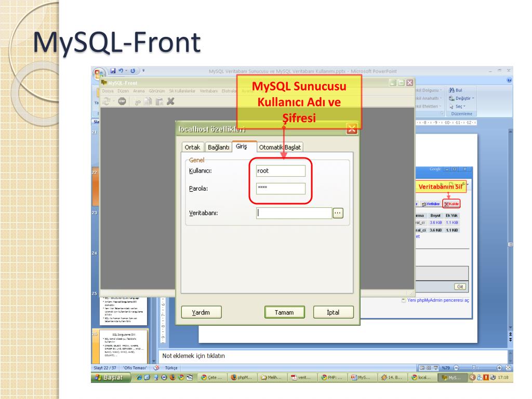Save the presentation via quick access toolbar
The width and height of the screenshot is (532, 399).
(x=113, y=71)
